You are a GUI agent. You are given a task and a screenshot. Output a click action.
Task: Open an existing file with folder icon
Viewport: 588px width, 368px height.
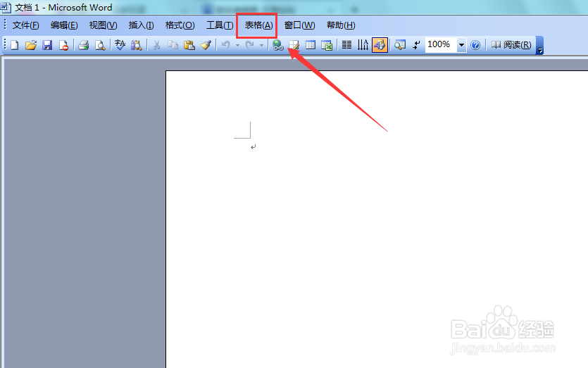pos(31,45)
